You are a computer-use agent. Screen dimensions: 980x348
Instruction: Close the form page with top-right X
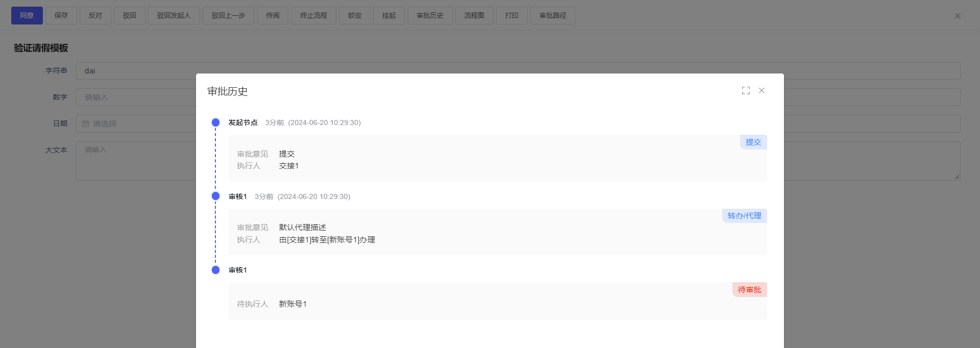point(958,16)
